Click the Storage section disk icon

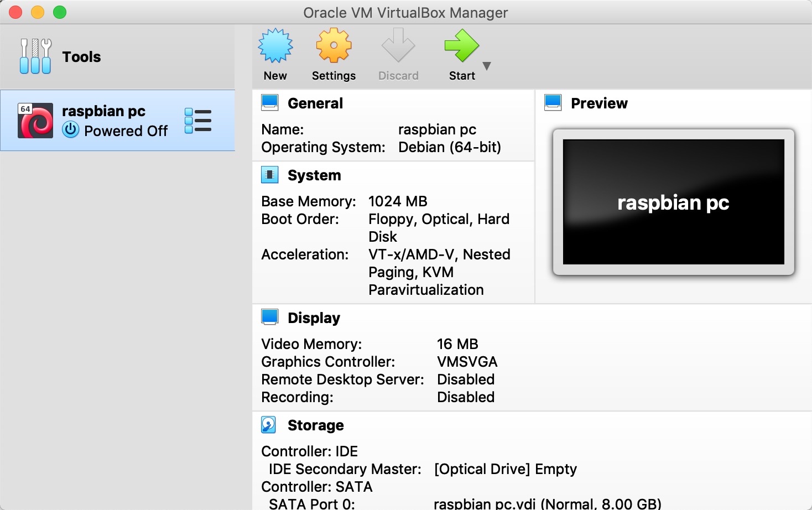click(x=269, y=425)
